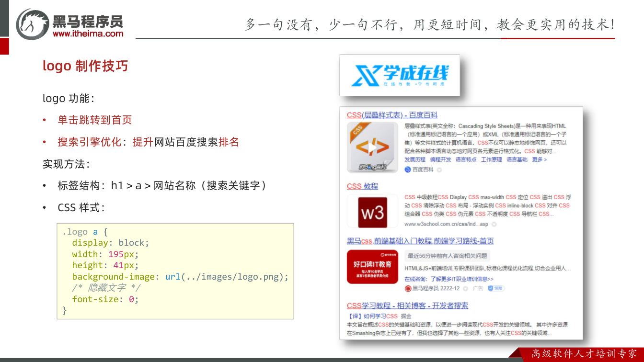Expand 更多 > in the Baike result
The height and width of the screenshot is (362, 644).
tap(539, 159)
